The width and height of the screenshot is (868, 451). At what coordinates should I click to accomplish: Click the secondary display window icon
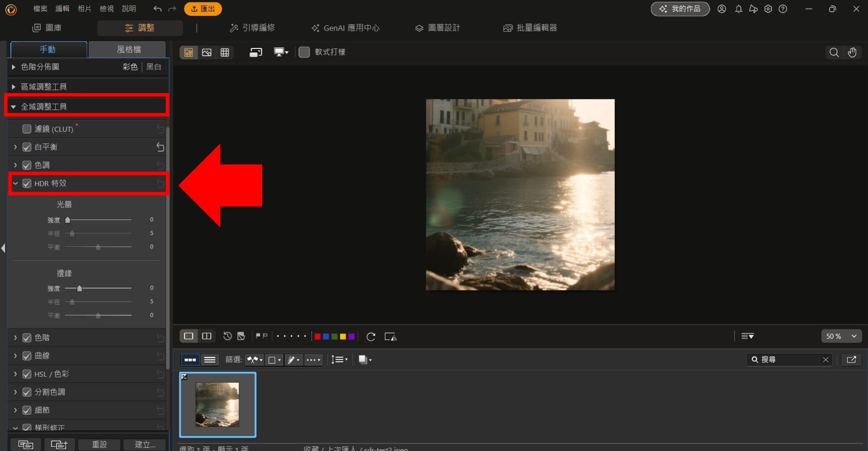256,52
